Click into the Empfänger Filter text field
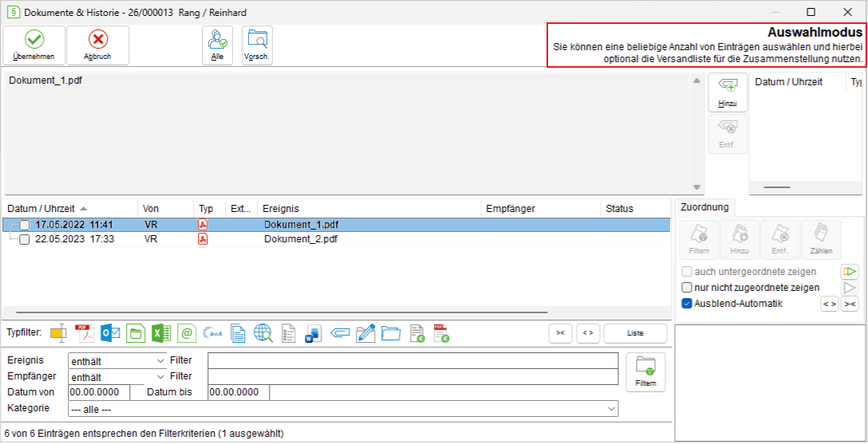The height and width of the screenshot is (444, 868). 413,376
